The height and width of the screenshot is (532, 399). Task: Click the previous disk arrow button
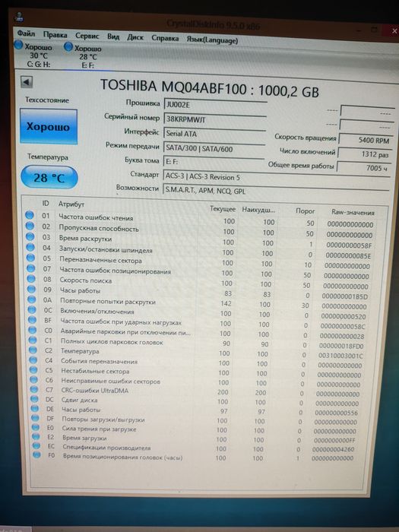point(27,82)
